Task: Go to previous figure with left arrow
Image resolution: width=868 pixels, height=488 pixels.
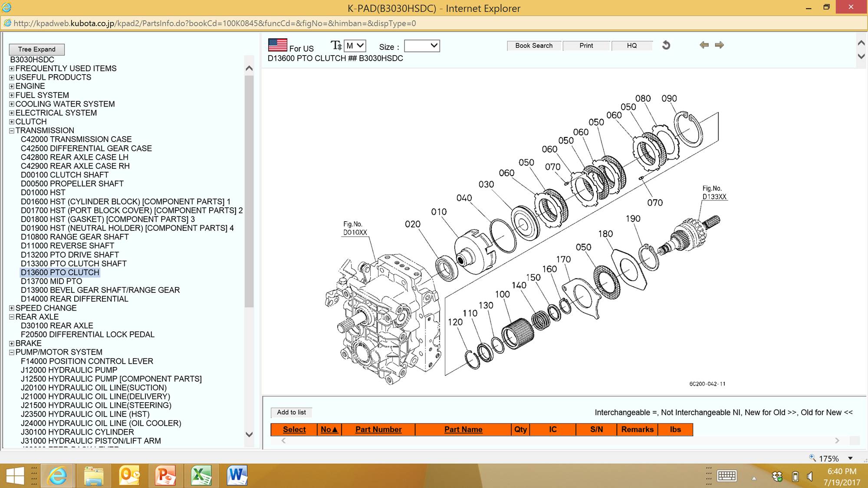Action: (704, 45)
